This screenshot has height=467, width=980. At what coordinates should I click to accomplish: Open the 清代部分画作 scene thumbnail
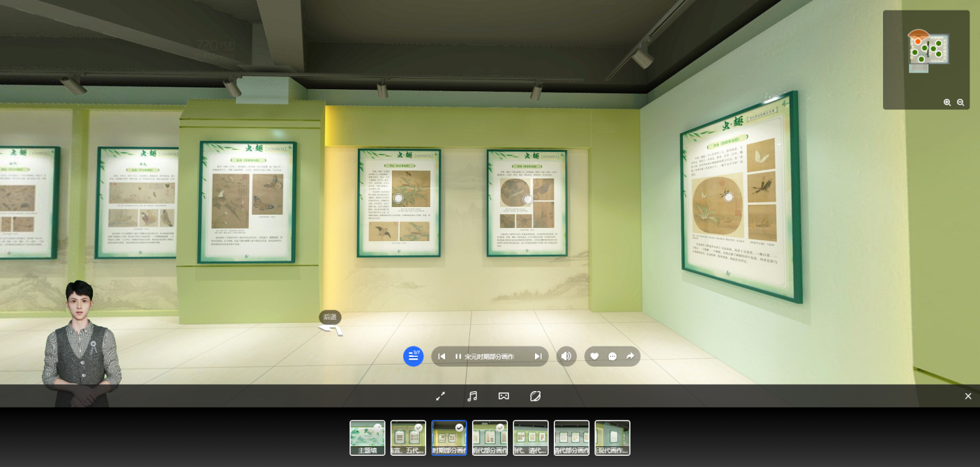[571, 438]
